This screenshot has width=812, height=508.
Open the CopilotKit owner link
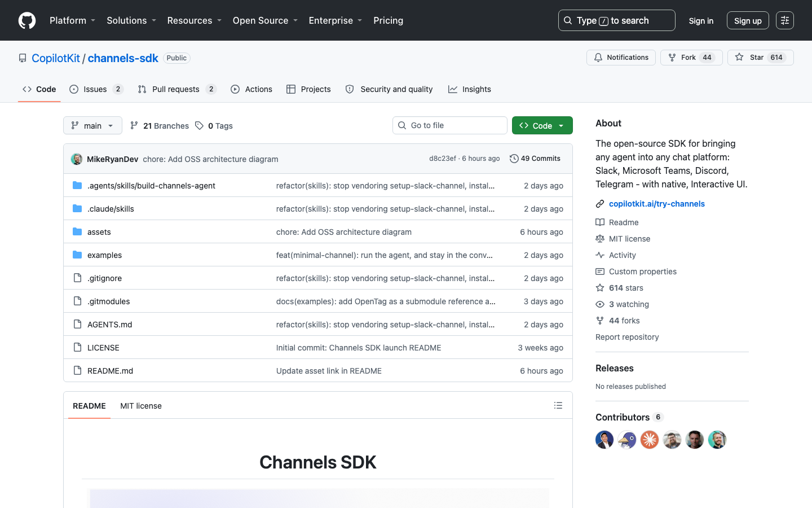[56, 58]
